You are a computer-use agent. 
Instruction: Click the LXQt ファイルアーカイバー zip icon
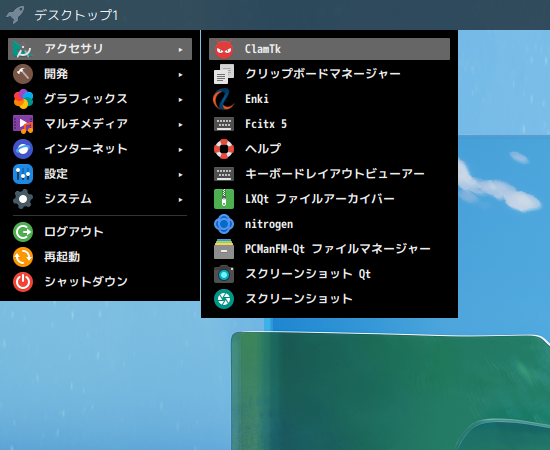pyautogui.click(x=224, y=199)
